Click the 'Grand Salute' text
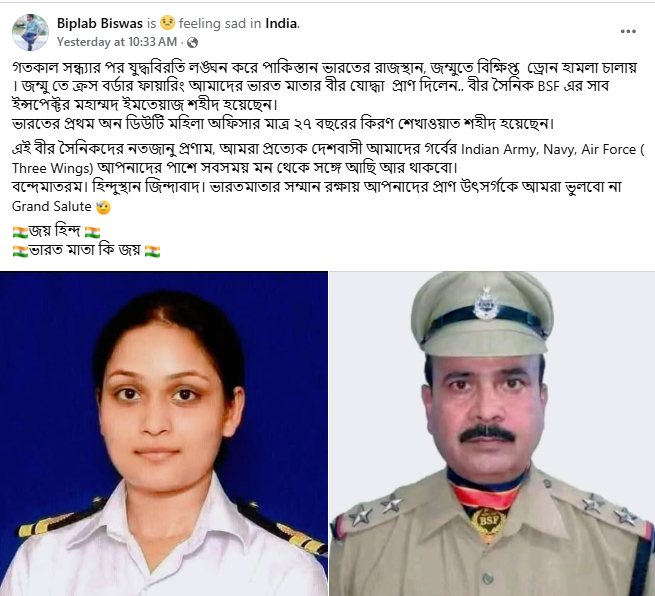The image size is (655, 596). pyautogui.click(x=52, y=206)
